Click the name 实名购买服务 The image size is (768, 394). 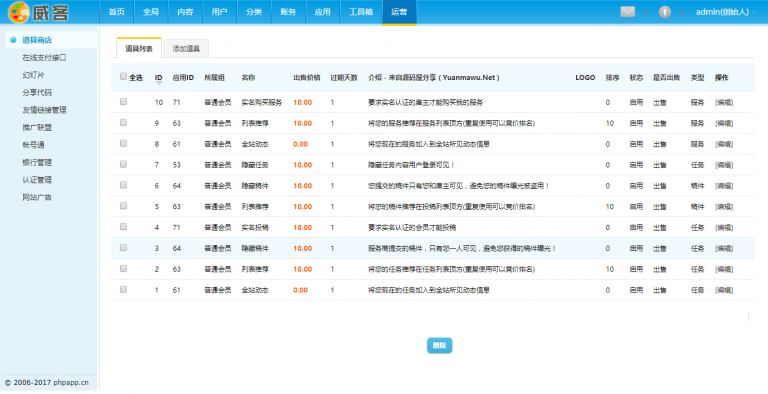point(262,102)
